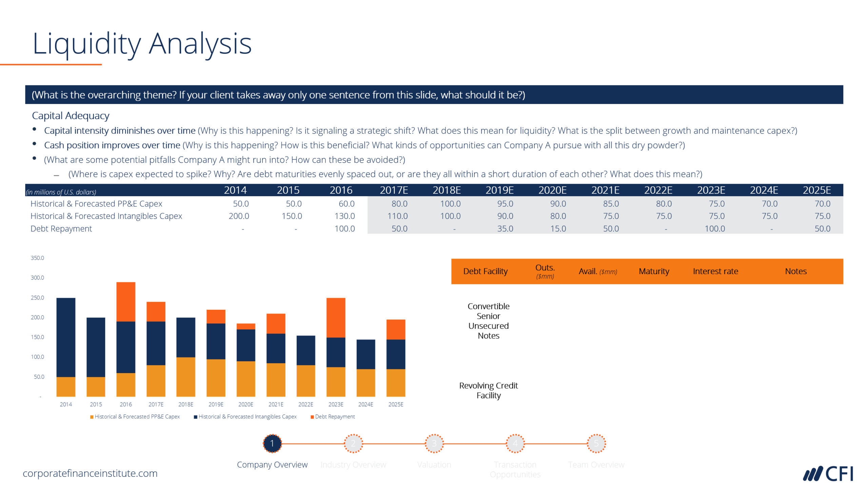This screenshot has width=868, height=488.
Task: Select the Industry Overview tab
Action: (x=352, y=446)
